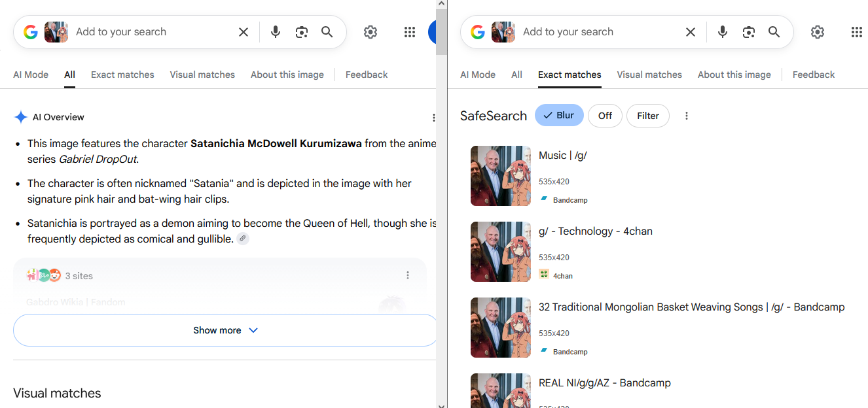Image resolution: width=868 pixels, height=408 pixels.
Task: Open Exact matches tab in left window
Action: 122,75
